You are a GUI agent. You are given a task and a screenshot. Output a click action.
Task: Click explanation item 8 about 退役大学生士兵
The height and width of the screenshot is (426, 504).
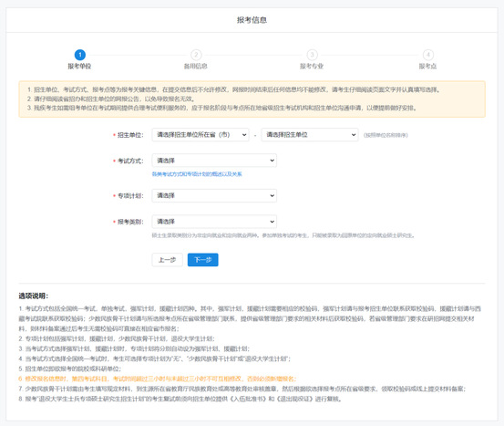point(180,399)
